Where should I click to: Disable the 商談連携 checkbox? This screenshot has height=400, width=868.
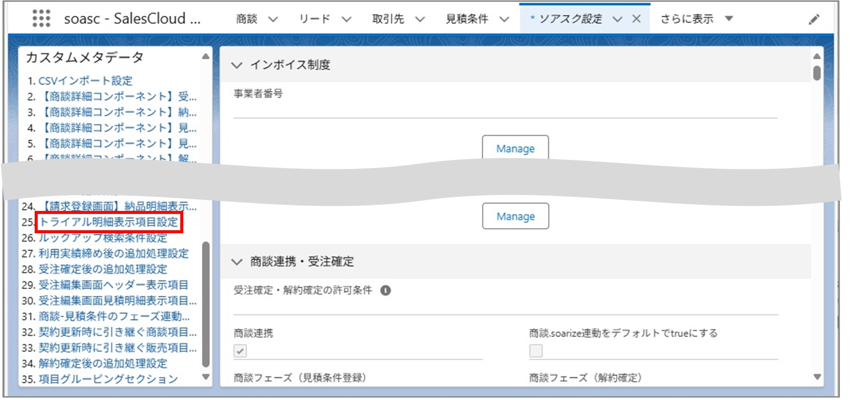(240, 352)
